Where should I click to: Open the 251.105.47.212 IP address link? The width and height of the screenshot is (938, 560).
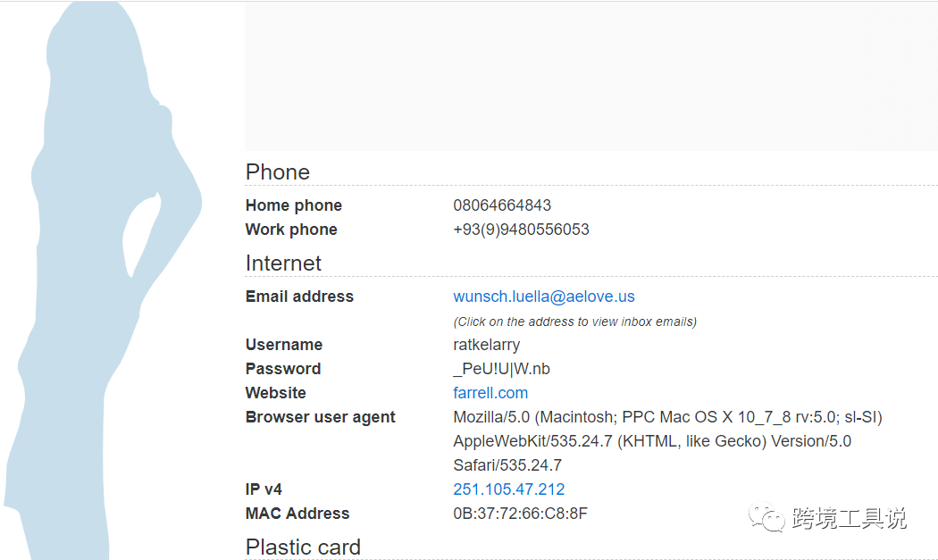point(508,489)
